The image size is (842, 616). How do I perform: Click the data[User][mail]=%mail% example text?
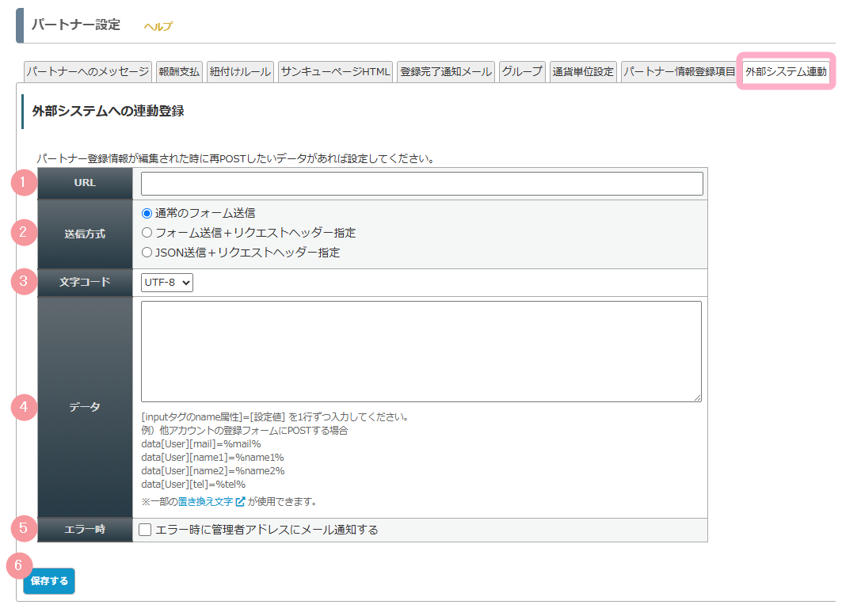(201, 444)
